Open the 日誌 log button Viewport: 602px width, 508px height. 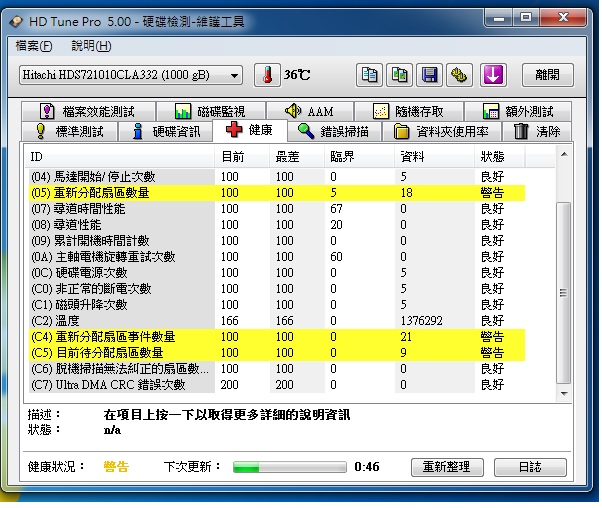click(530, 467)
